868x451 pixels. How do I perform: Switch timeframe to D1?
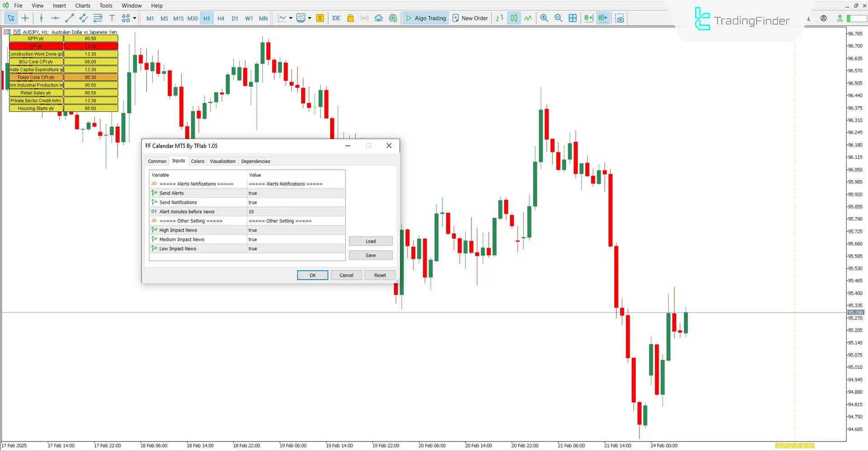[x=235, y=19]
